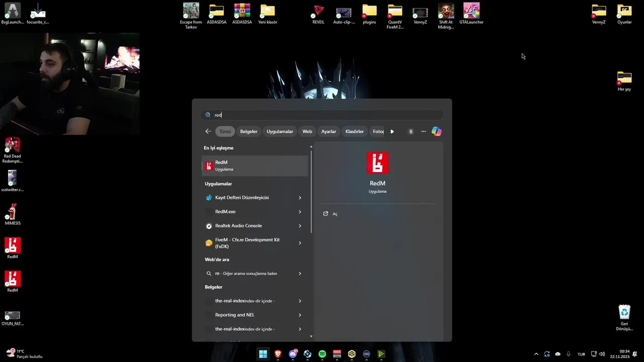This screenshot has height=362, width=644.
Task: Open the weather widget on taskbar
Action: point(24,354)
